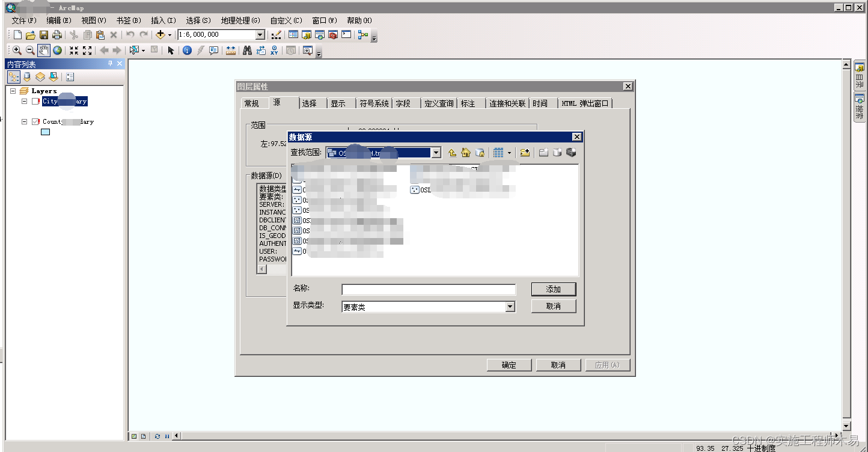Click the table of contents Options icon

70,77
